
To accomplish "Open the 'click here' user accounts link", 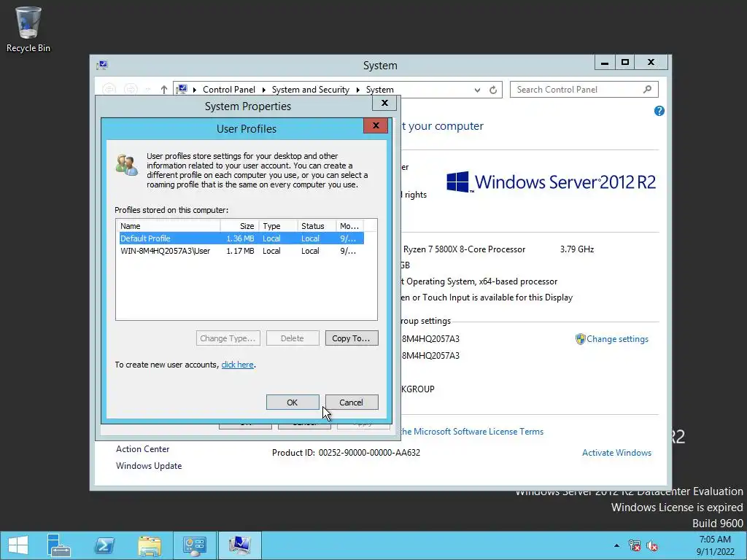I will [237, 365].
